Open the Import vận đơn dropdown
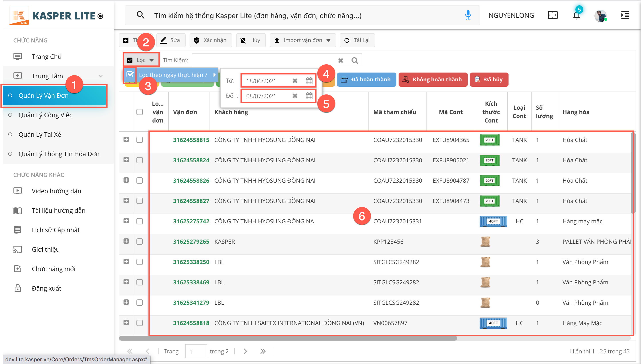Viewport: 644px width, 364px height. coord(303,40)
